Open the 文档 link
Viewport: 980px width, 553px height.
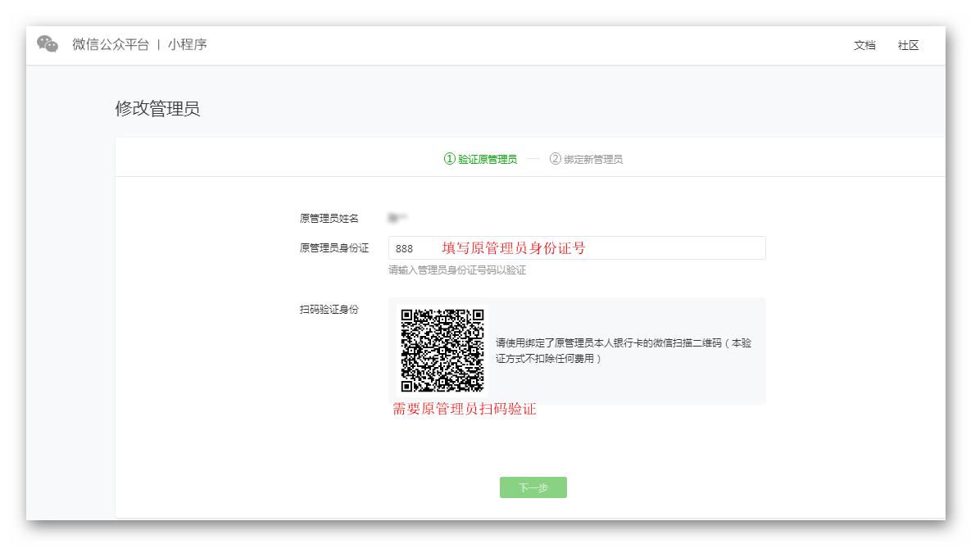pos(864,45)
